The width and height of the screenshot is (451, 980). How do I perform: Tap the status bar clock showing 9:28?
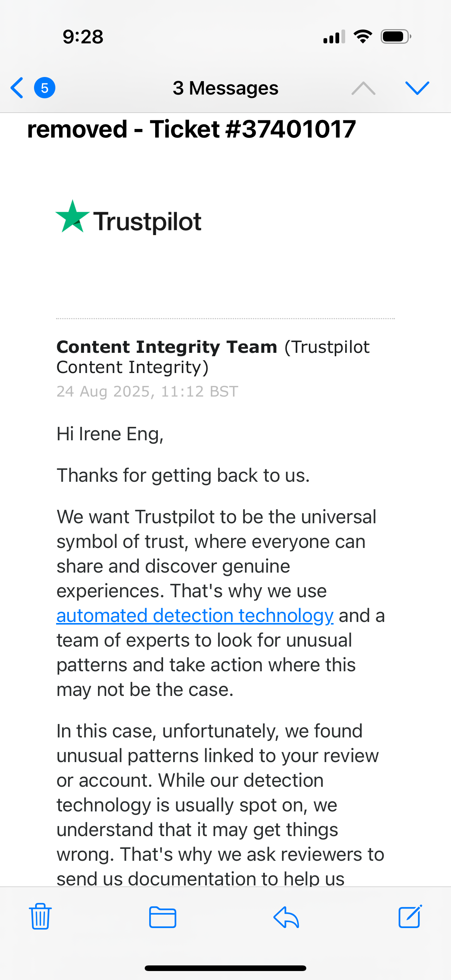coord(83,37)
